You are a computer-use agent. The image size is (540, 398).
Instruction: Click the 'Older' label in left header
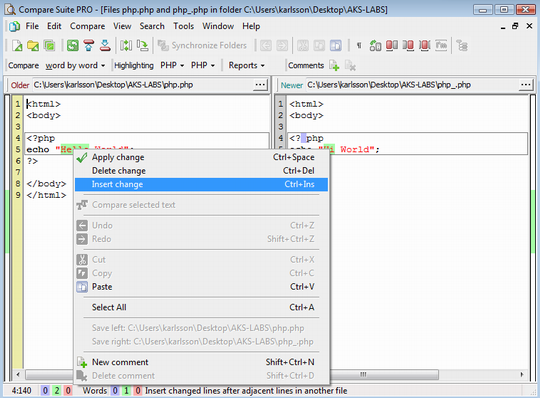point(20,85)
